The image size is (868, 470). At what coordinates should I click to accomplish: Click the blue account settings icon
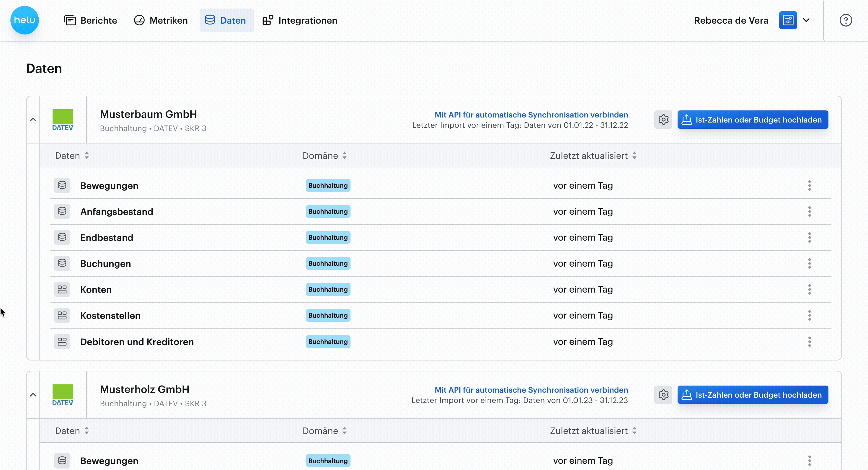coord(788,20)
